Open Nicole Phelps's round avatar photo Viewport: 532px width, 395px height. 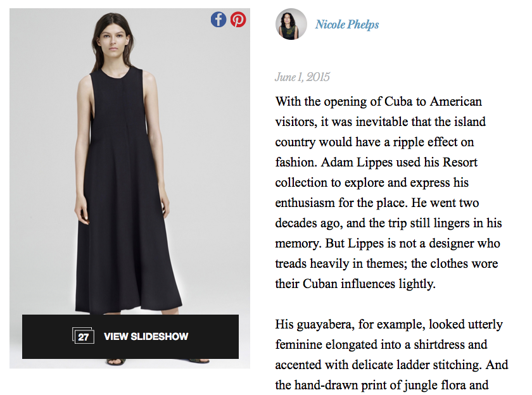[291, 25]
